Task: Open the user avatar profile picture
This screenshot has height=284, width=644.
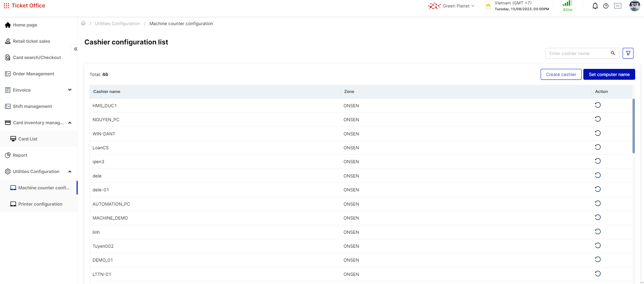Action: 635,6
